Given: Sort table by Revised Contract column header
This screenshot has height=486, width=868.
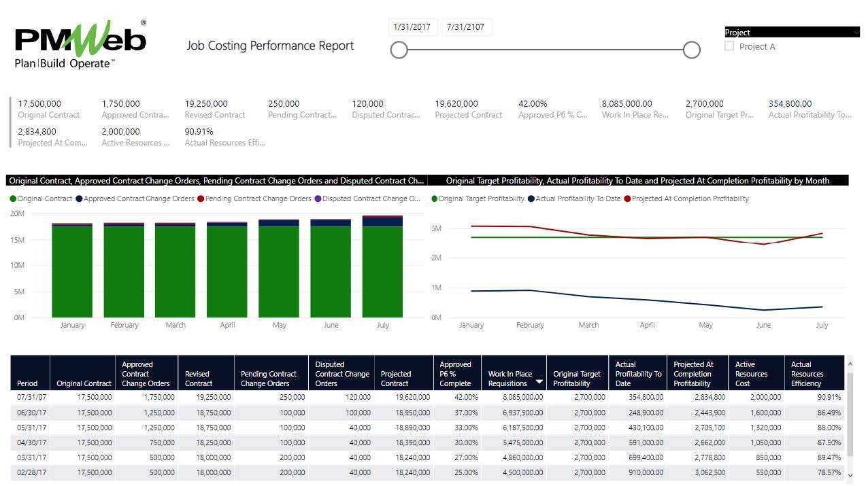Looking at the screenshot, I should [199, 379].
